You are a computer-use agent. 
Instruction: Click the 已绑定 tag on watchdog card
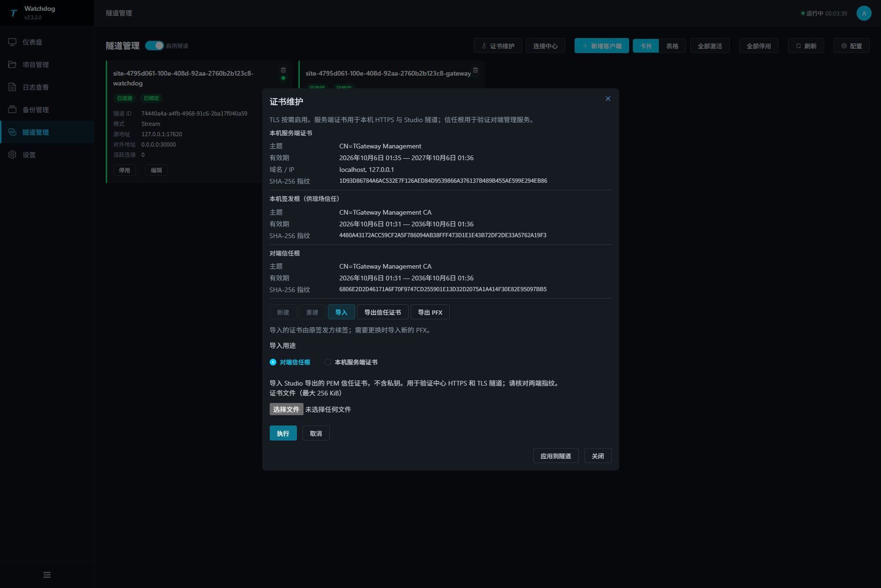coord(152,98)
